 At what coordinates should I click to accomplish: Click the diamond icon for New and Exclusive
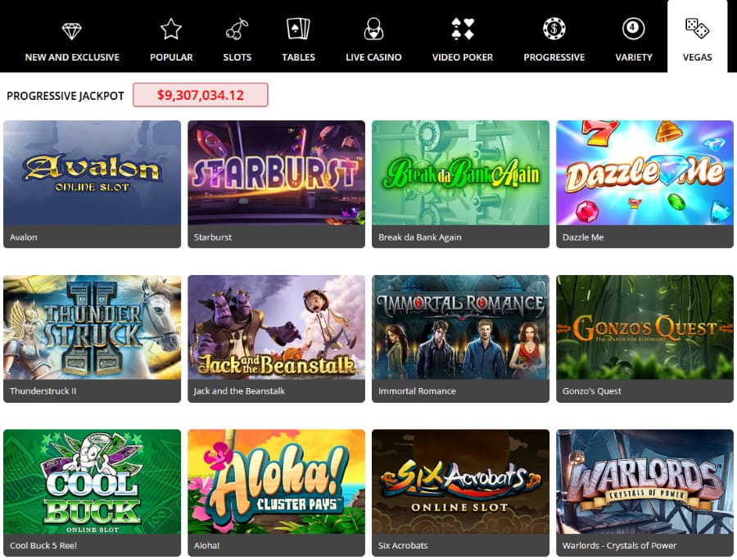72,30
